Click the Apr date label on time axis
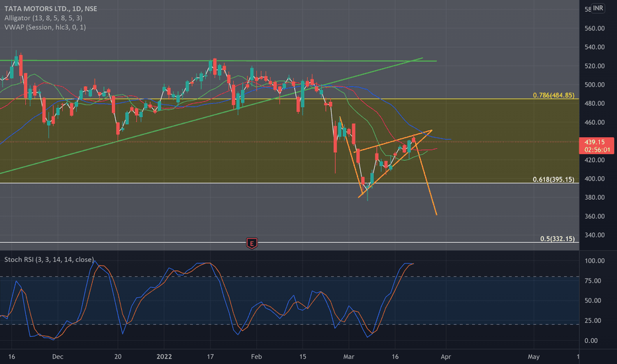This screenshot has height=364, width=617. coord(446,357)
